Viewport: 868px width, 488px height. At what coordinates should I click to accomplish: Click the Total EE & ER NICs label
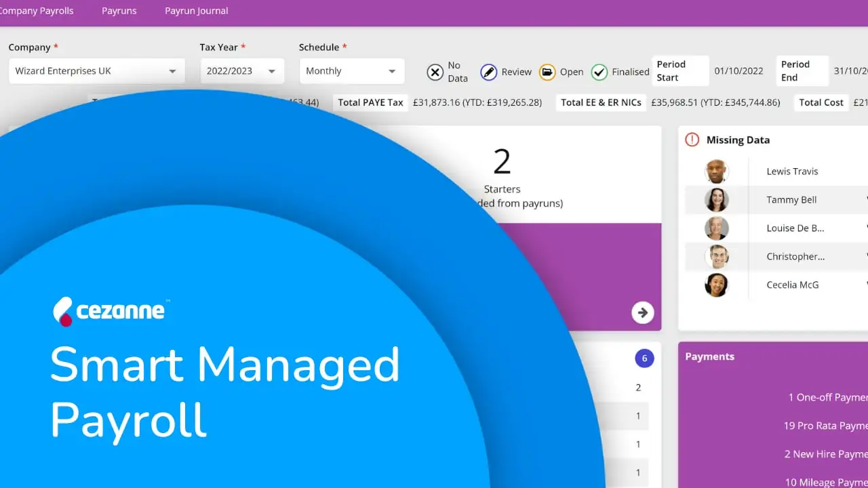point(601,102)
